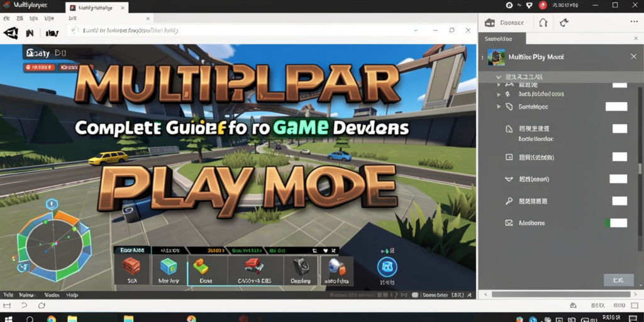The height and width of the screenshot is (322, 644).
Task: Open Search from the taskbar
Action: (x=30, y=319)
